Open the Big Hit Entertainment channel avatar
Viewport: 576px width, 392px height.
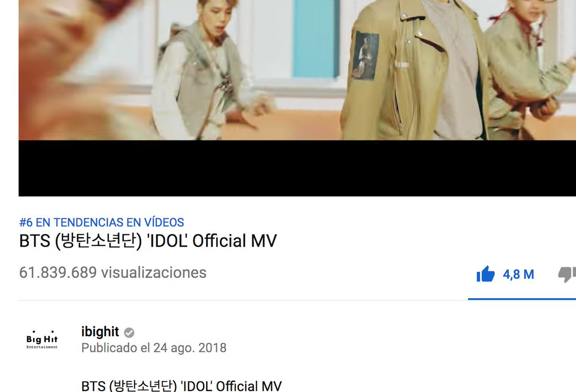pos(42,339)
